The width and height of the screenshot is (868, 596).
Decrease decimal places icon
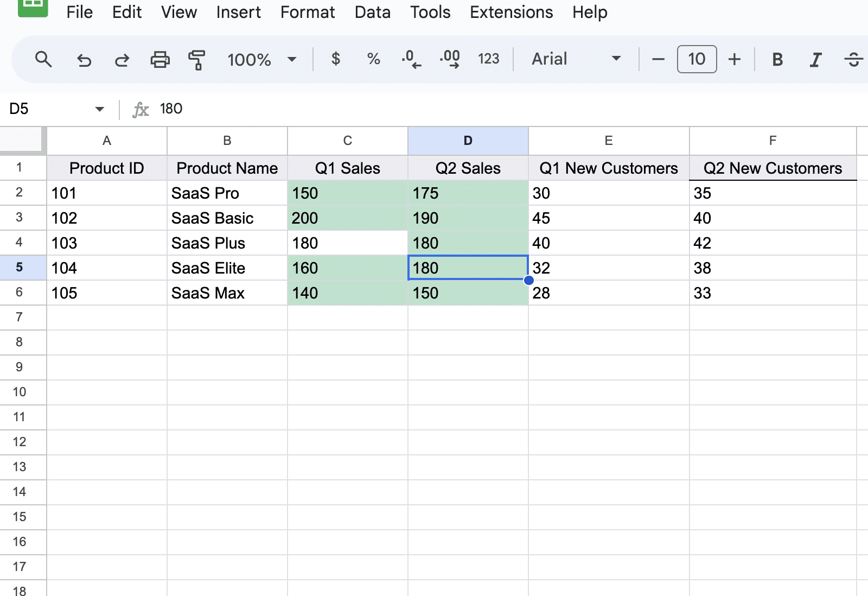[412, 59]
